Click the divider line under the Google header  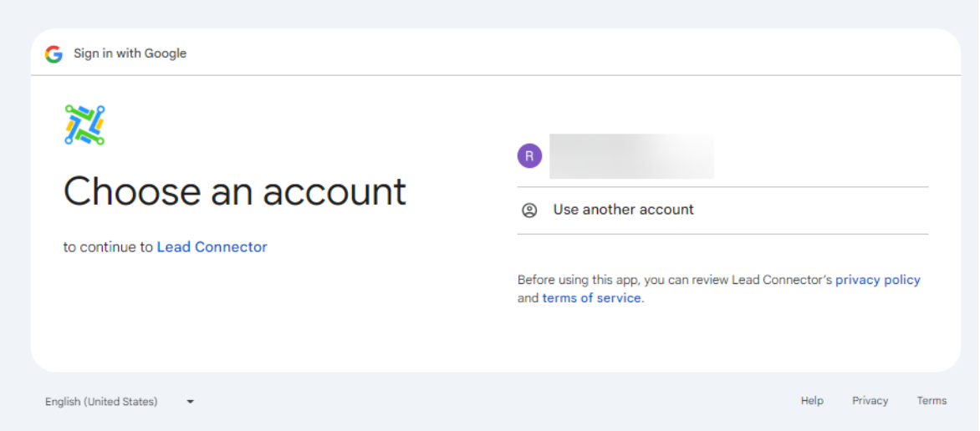point(495,75)
